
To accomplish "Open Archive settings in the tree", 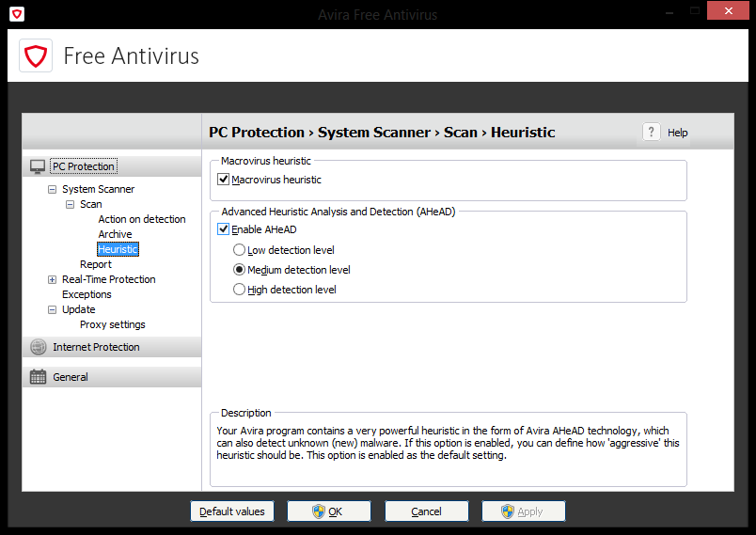I will tap(116, 234).
